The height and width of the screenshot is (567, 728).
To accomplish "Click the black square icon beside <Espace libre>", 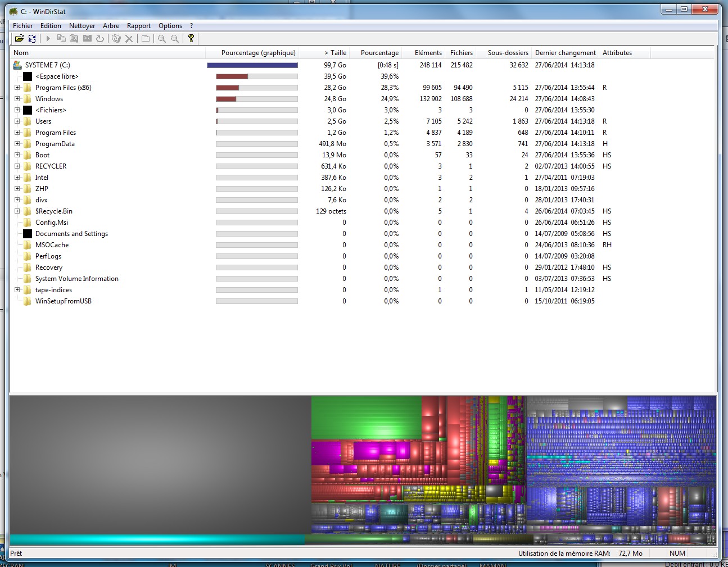I will tap(28, 76).
